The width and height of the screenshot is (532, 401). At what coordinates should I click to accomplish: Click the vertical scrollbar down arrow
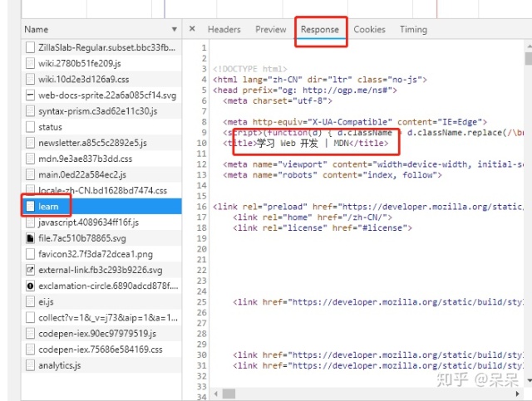coord(529,380)
